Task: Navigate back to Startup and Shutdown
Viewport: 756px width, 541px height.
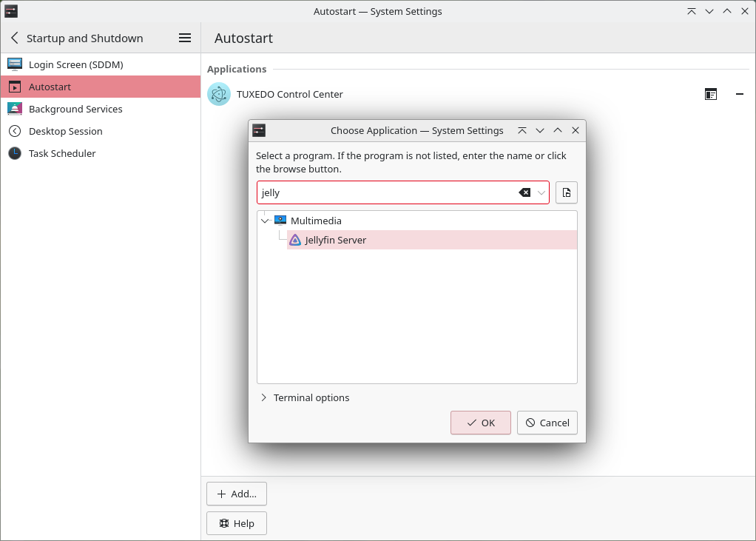Action: 13,38
